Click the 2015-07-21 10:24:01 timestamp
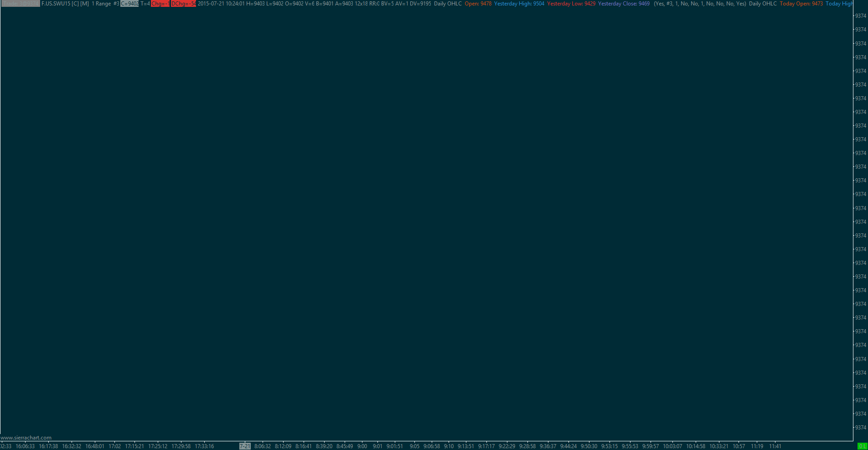 click(221, 4)
